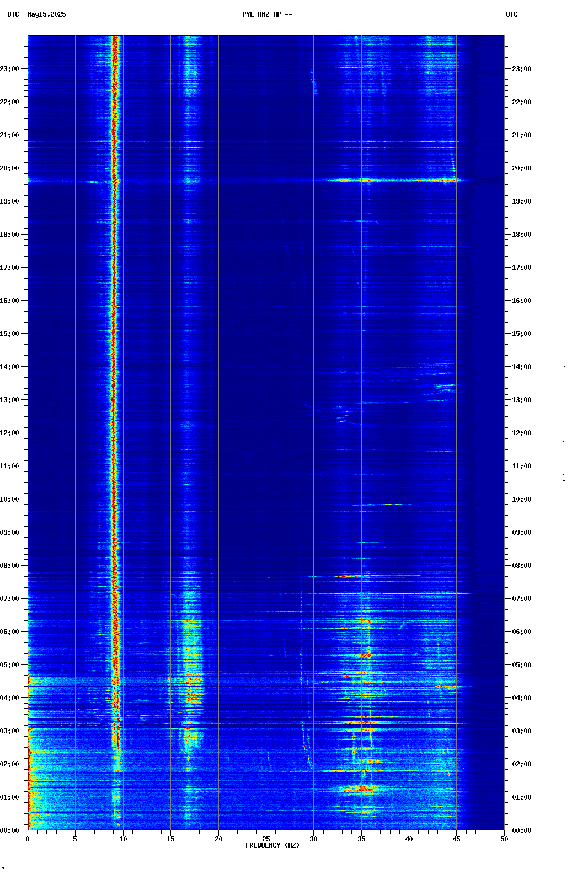Screen dimensions: 588x874
Task: Click the '16:00' label on the right time axis
Action: click(x=522, y=301)
